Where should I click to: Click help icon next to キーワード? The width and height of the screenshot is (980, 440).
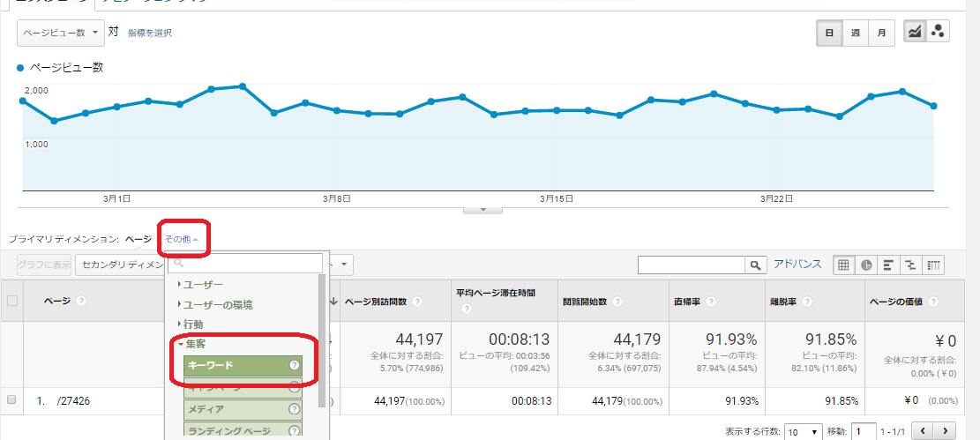point(295,365)
